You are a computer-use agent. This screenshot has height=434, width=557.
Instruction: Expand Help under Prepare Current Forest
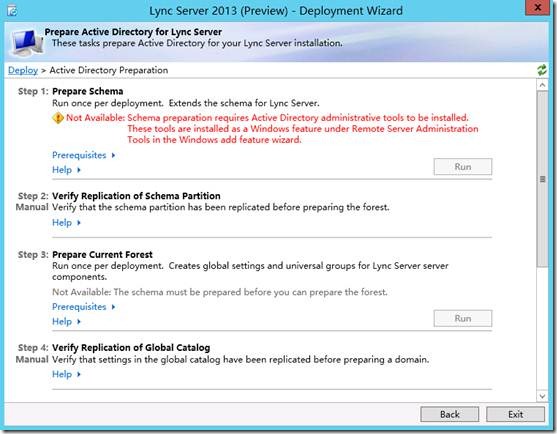[x=66, y=321]
